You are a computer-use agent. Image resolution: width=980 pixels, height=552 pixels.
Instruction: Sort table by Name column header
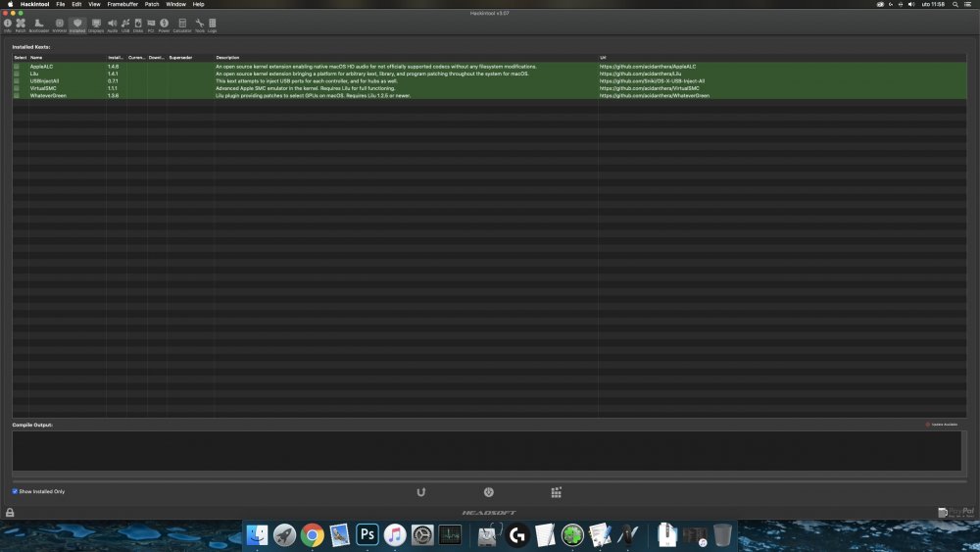click(67, 58)
